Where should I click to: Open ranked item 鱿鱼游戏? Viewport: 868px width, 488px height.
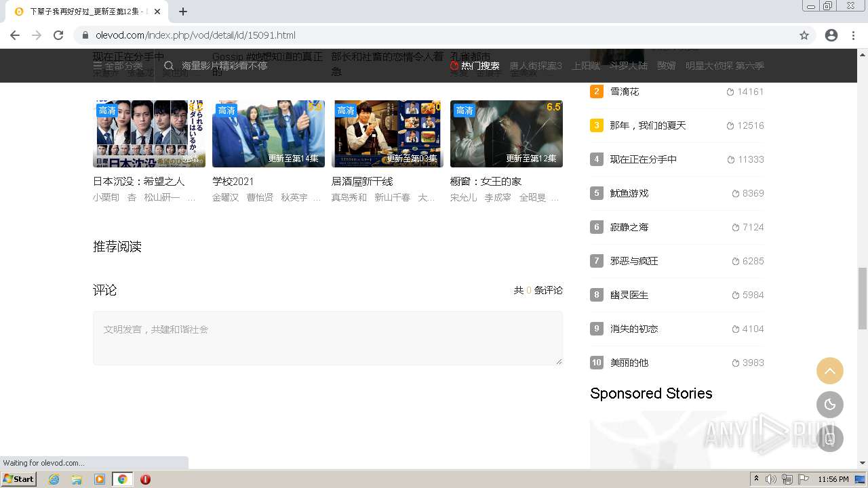629,193
